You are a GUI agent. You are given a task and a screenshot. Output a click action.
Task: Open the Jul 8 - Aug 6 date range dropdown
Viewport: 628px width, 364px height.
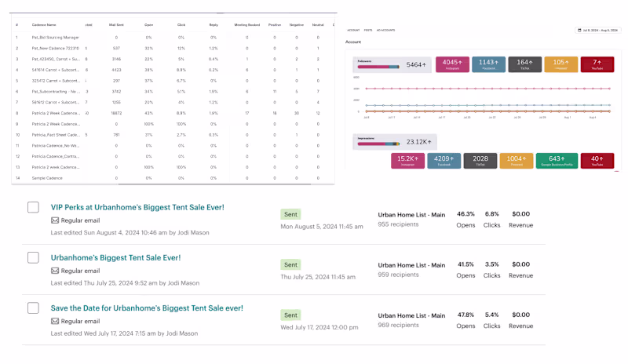point(597,30)
